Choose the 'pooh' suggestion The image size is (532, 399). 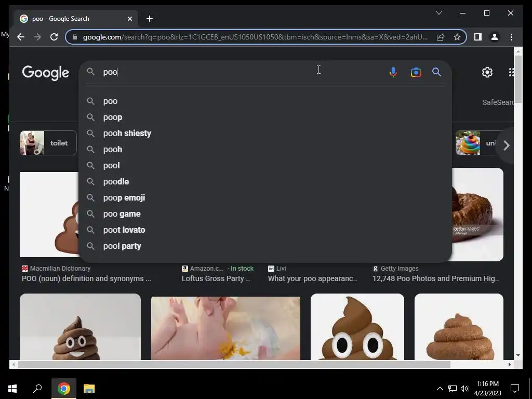(x=265, y=149)
